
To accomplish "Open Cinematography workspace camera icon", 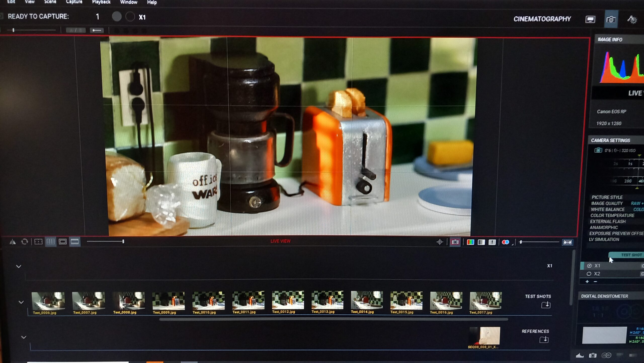I will [x=611, y=19].
